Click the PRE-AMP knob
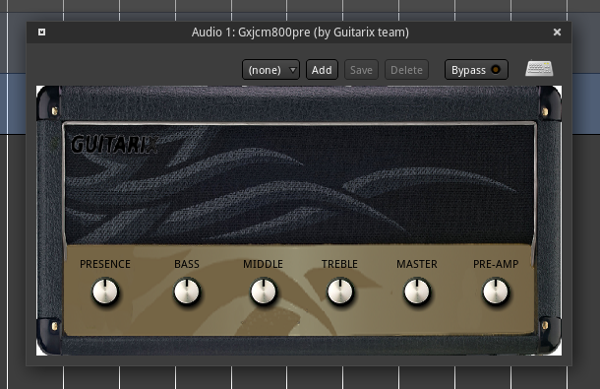 point(496,291)
